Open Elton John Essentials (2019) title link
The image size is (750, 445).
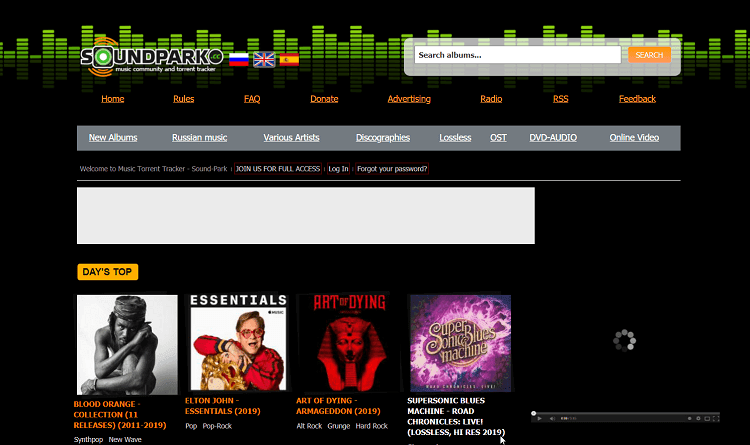tap(223, 406)
